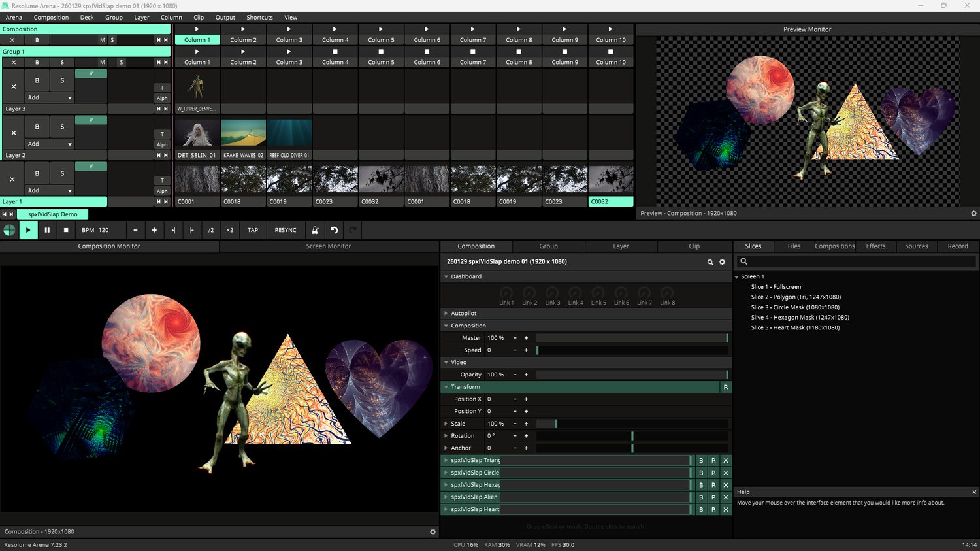Viewport: 980px width, 551px height.
Task: Click the play button in transport bar
Action: [28, 230]
